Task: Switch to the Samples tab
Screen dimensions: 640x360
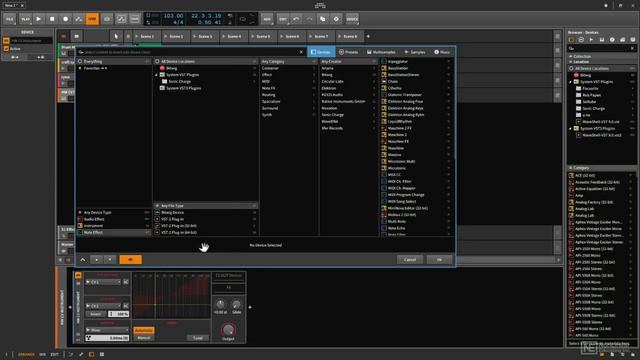Action: (415, 52)
